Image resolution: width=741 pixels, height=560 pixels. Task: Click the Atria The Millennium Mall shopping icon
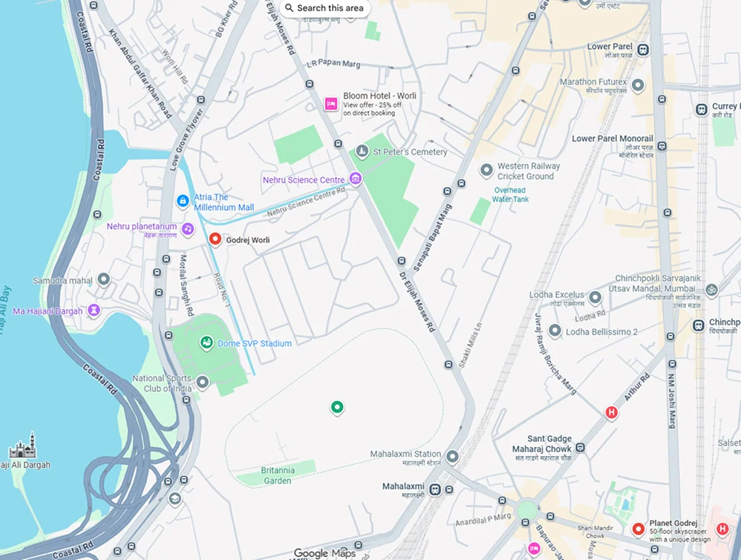coord(183,201)
